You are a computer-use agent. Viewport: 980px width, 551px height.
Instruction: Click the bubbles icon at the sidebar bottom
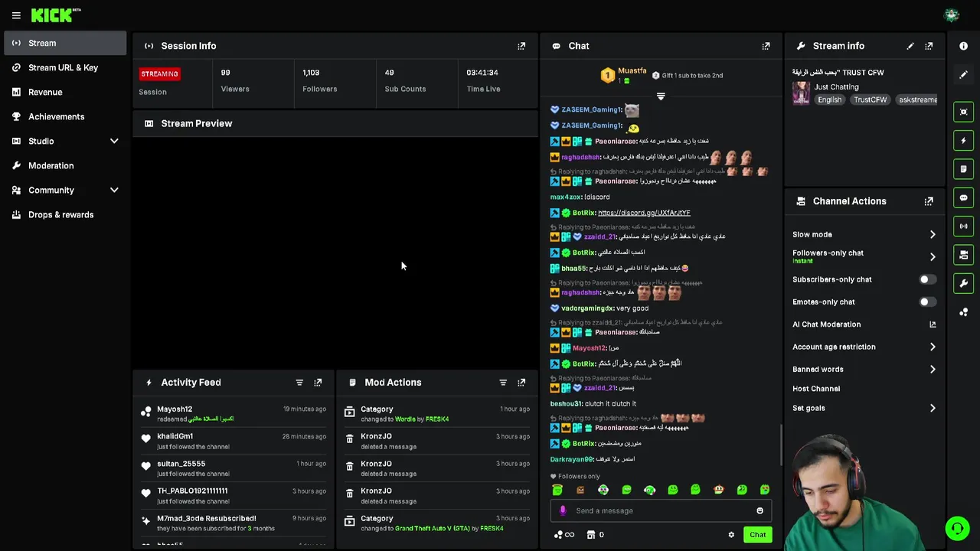[x=963, y=312]
